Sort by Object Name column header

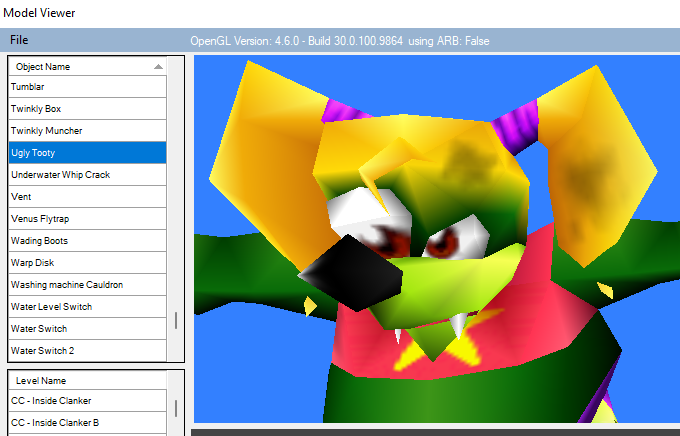(87, 66)
